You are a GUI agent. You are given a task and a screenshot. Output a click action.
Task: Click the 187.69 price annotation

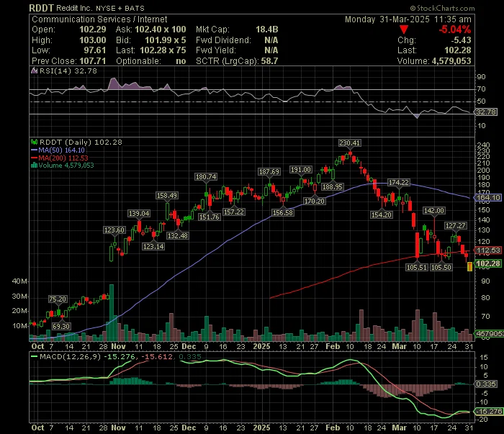pyautogui.click(x=269, y=172)
